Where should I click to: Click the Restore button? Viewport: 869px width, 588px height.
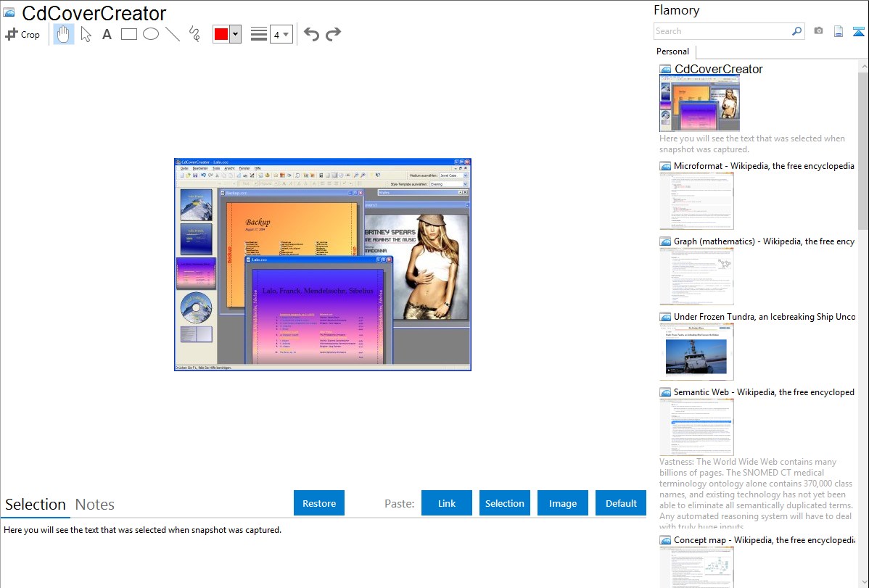(x=319, y=503)
